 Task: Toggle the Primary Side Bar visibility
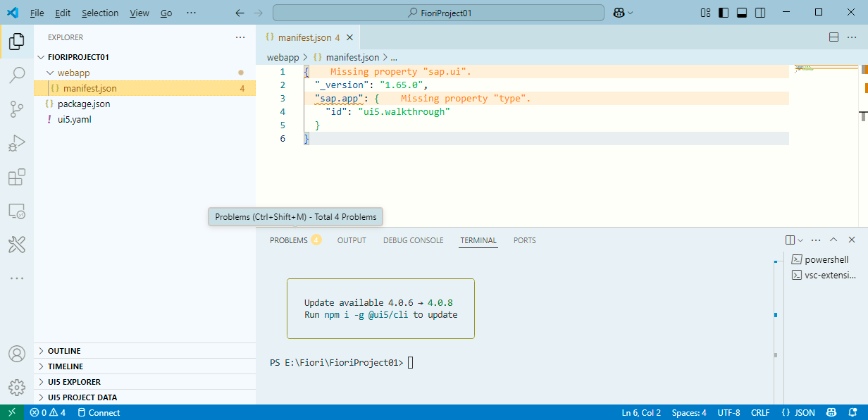pyautogui.click(x=724, y=13)
